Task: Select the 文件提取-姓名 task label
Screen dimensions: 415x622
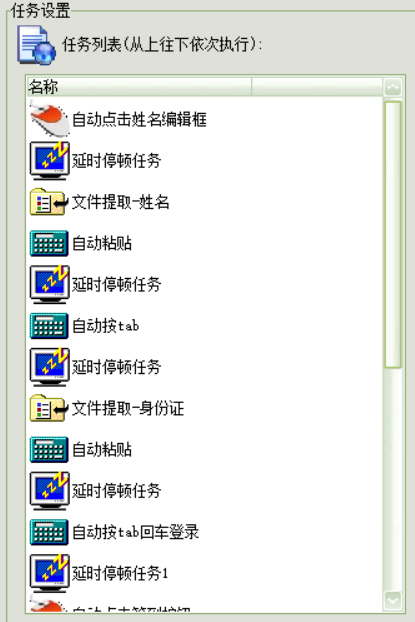Action: coord(121,202)
